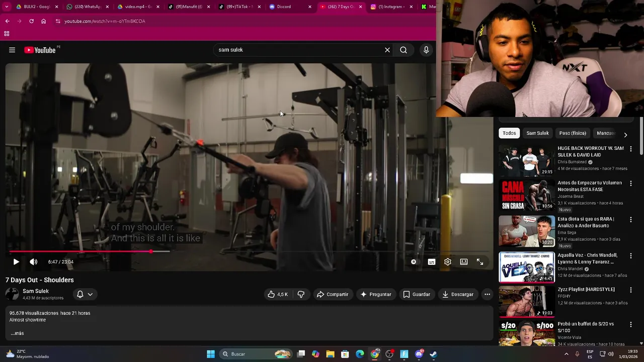This screenshot has width=644, height=362.
Task: Click the search magnifier button
Action: (x=404, y=50)
